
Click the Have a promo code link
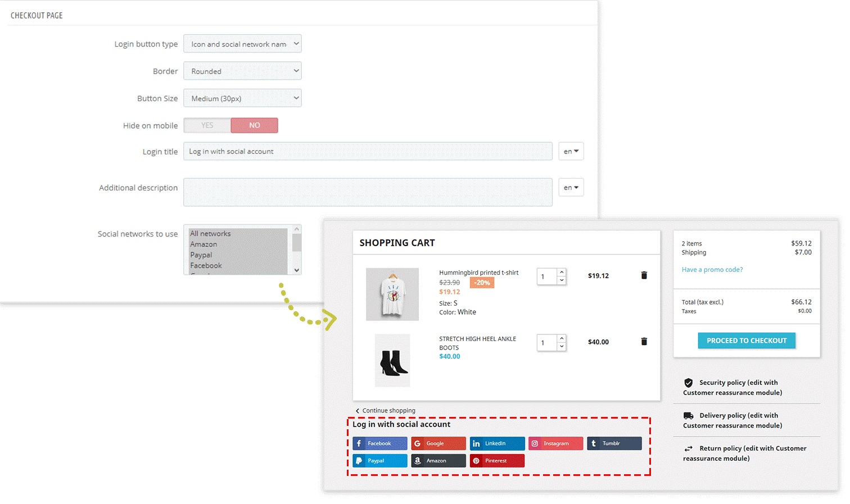(712, 270)
